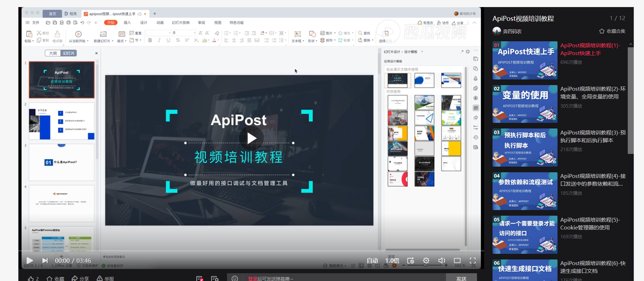Viewport: 644px width, 281px height.
Task: Switch slide panel to 大纲 outline view
Action: click(53, 53)
